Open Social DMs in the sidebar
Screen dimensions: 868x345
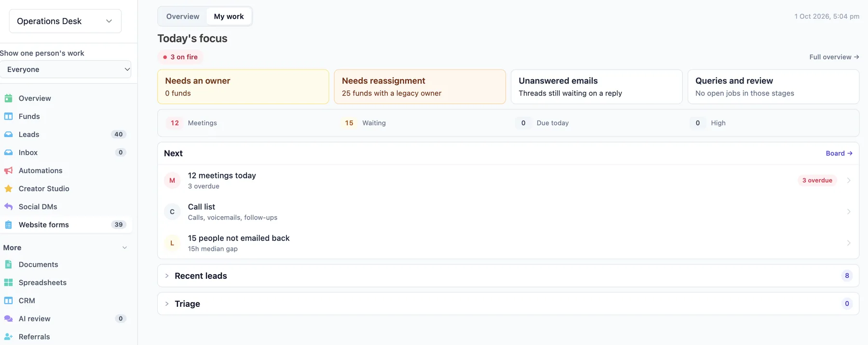[65, 207]
